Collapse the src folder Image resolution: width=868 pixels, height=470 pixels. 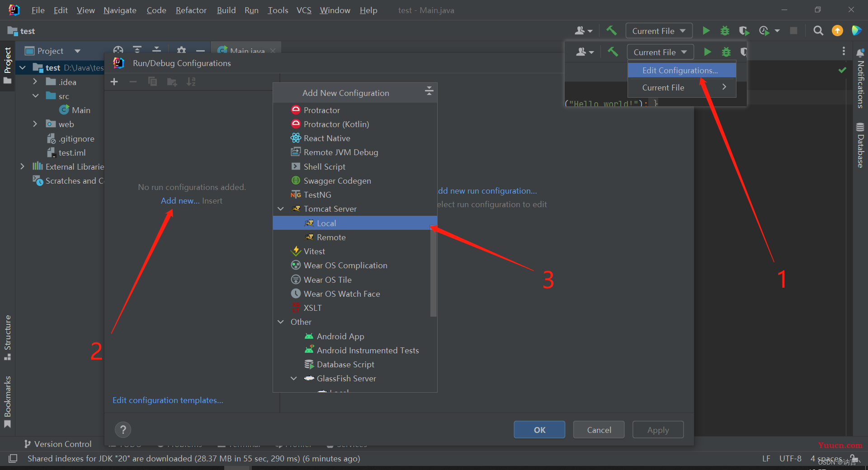[35, 96]
